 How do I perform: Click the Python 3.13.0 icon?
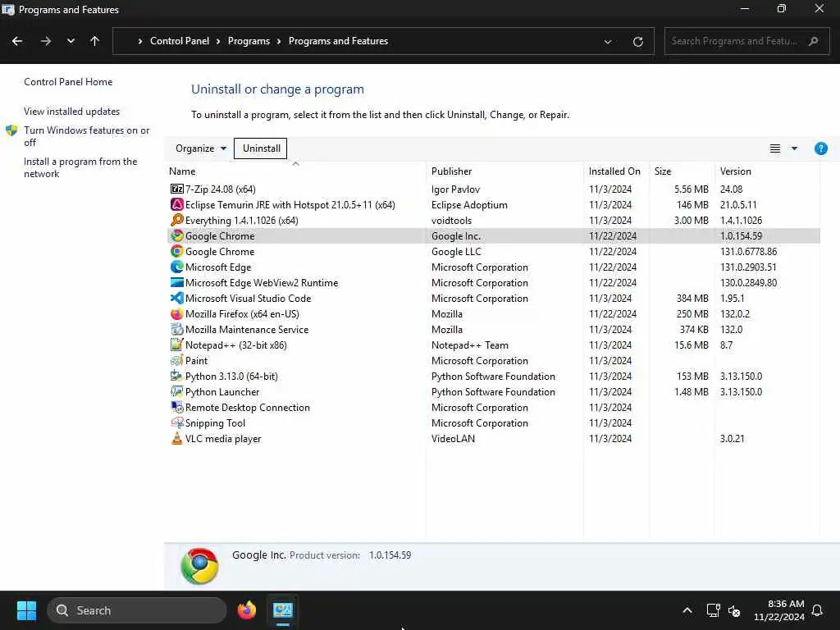(x=177, y=376)
